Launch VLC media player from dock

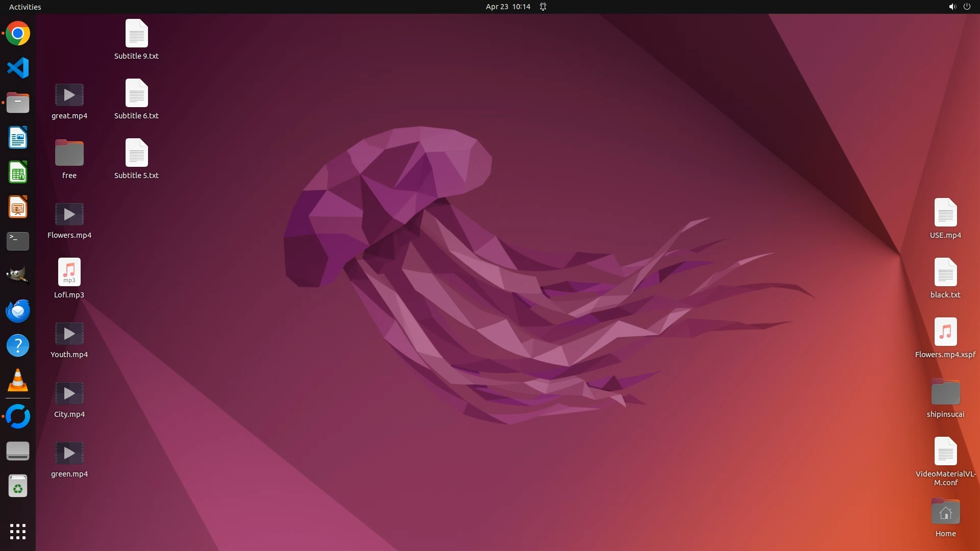18,381
